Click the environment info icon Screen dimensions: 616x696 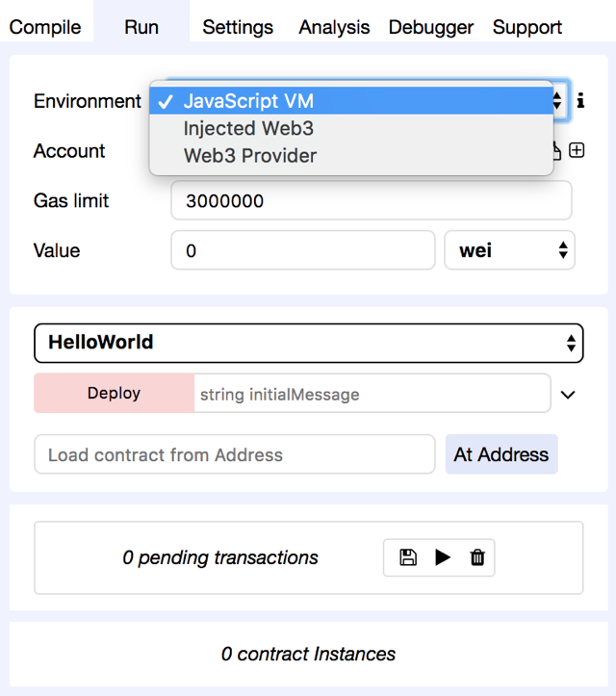click(581, 101)
